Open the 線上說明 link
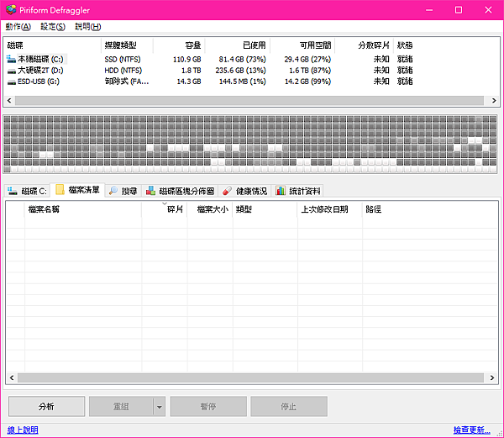The height and width of the screenshot is (438, 504). pyautogui.click(x=23, y=430)
